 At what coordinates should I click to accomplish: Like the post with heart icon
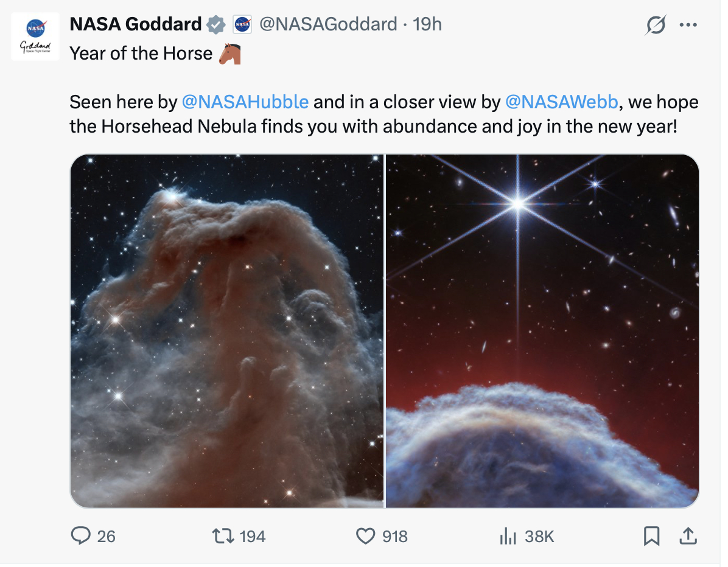pos(365,536)
